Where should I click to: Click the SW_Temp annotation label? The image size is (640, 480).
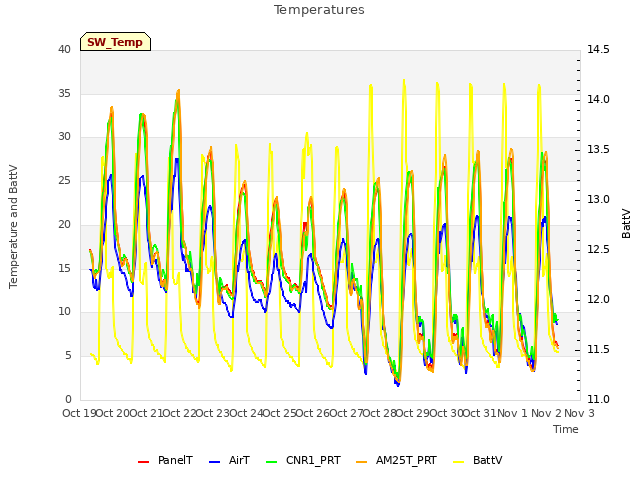(115, 42)
